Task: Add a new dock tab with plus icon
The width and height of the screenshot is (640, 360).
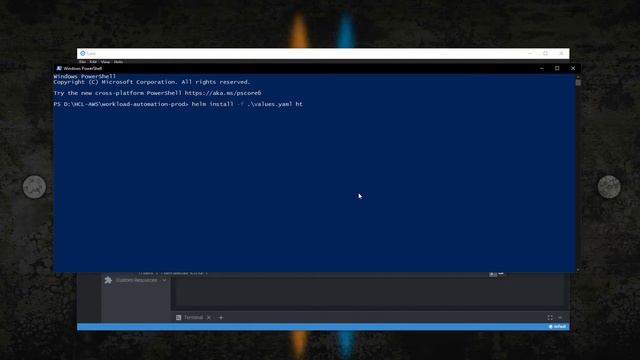Action: (221, 318)
